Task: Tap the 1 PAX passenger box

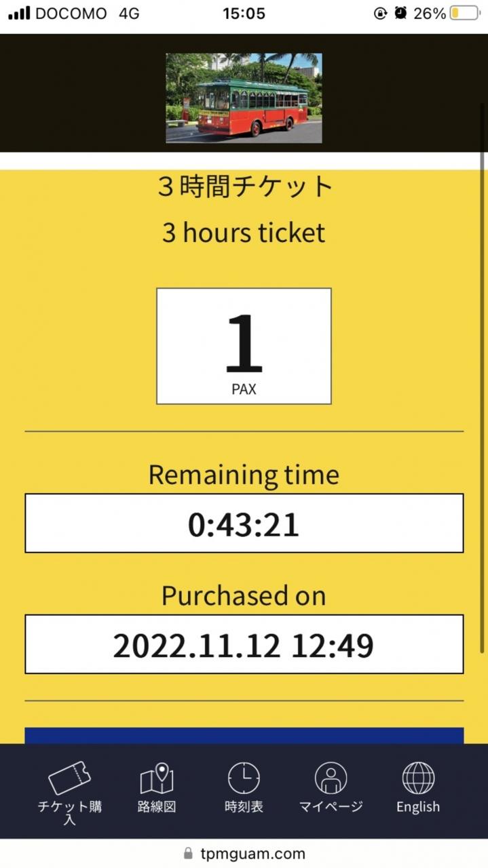Action: pos(244,346)
